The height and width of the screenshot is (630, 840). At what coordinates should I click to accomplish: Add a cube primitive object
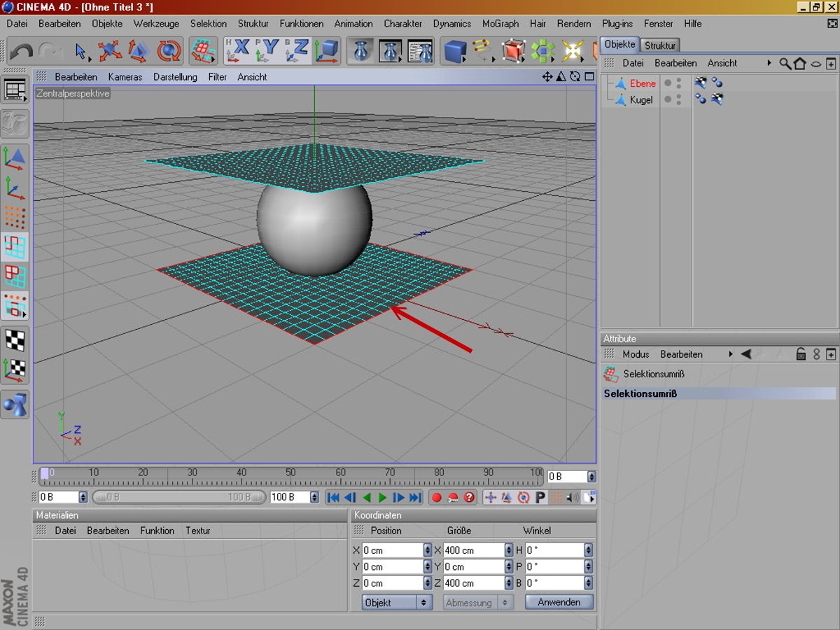[x=455, y=51]
